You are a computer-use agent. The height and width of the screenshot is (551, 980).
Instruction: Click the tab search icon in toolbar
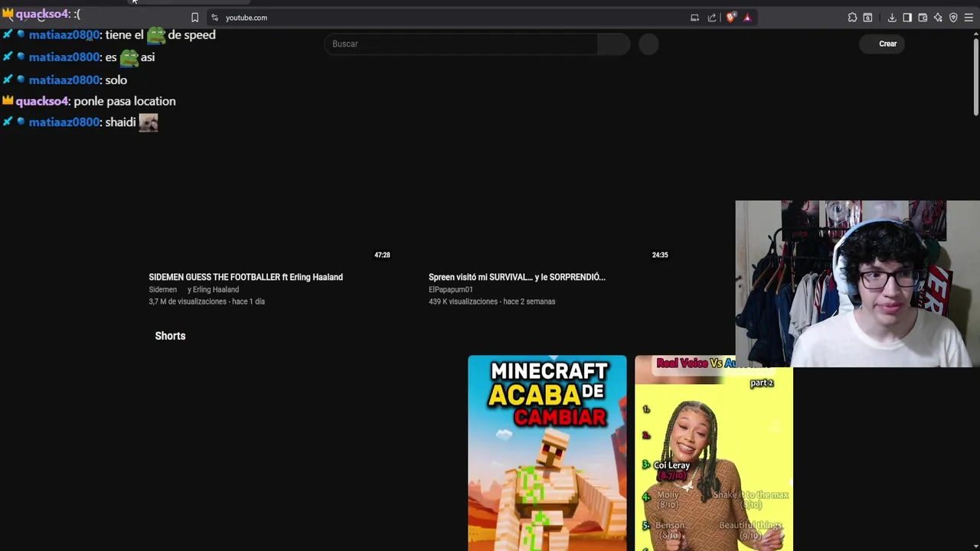867,18
